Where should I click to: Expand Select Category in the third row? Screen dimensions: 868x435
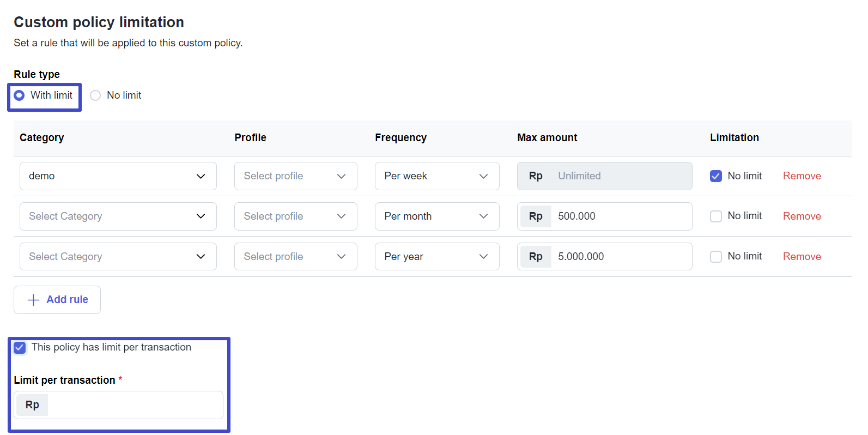click(118, 257)
